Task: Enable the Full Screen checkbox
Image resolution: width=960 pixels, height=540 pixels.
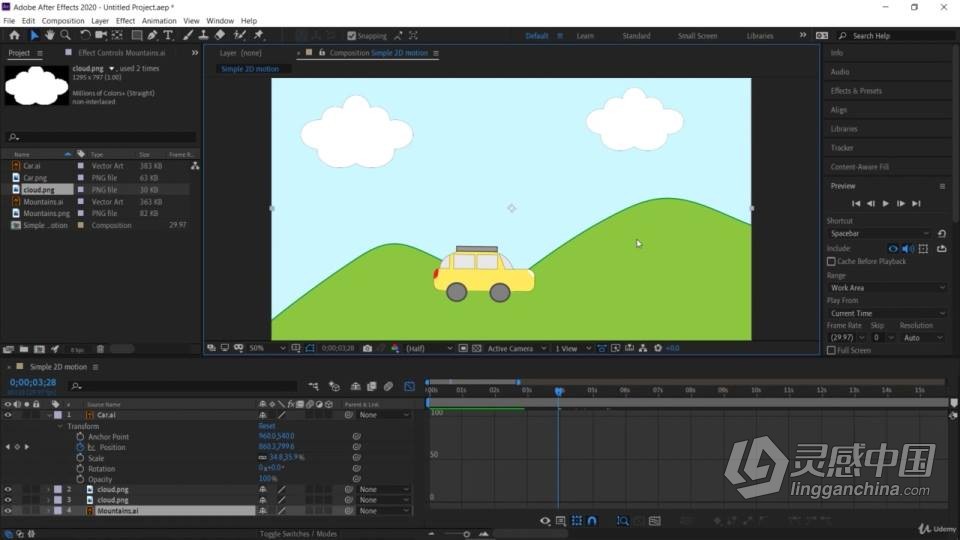Action: pyautogui.click(x=831, y=350)
